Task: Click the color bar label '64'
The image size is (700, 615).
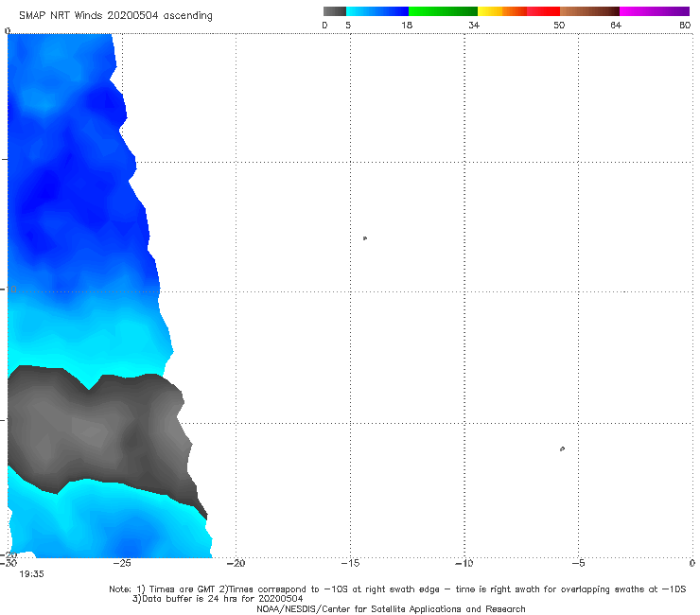Action: coord(616,26)
